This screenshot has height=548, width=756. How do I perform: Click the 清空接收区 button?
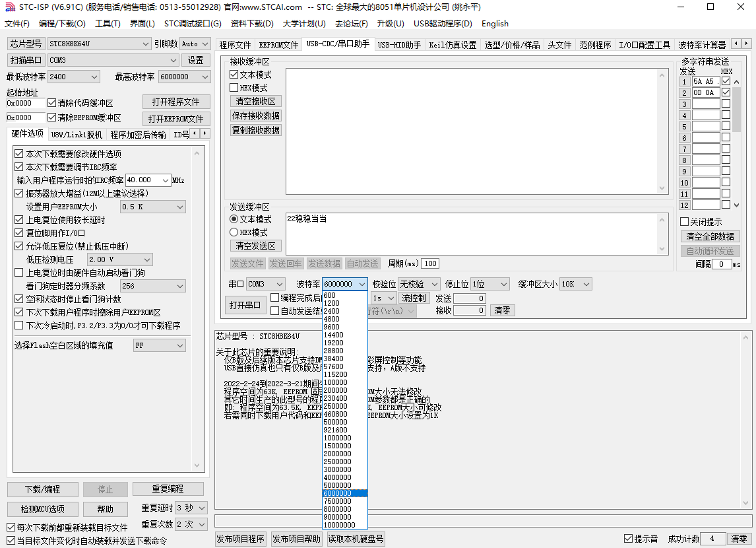255,101
